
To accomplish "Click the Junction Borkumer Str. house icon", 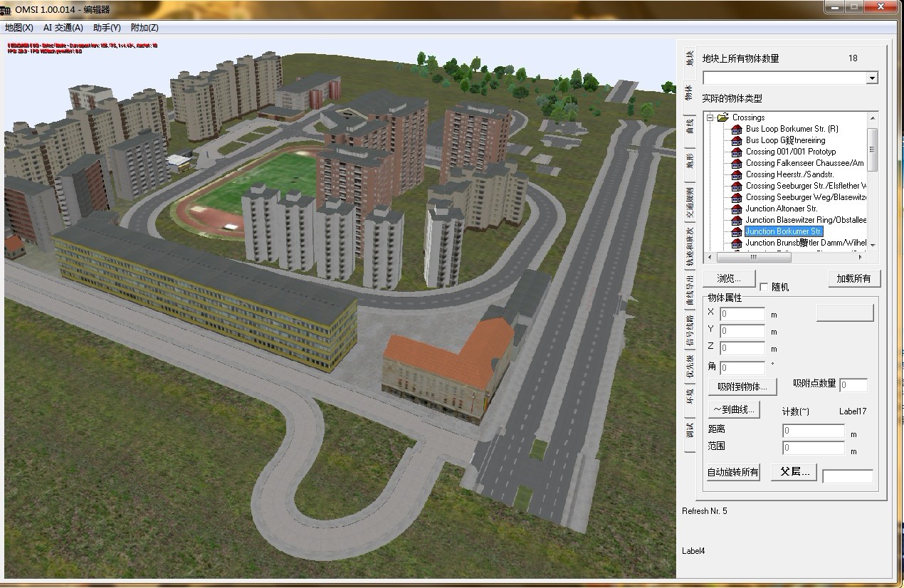I will 737,231.
